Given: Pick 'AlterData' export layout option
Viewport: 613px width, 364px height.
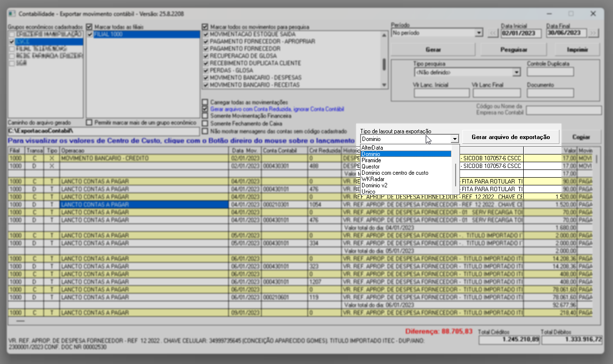Looking at the screenshot, I should tap(372, 148).
